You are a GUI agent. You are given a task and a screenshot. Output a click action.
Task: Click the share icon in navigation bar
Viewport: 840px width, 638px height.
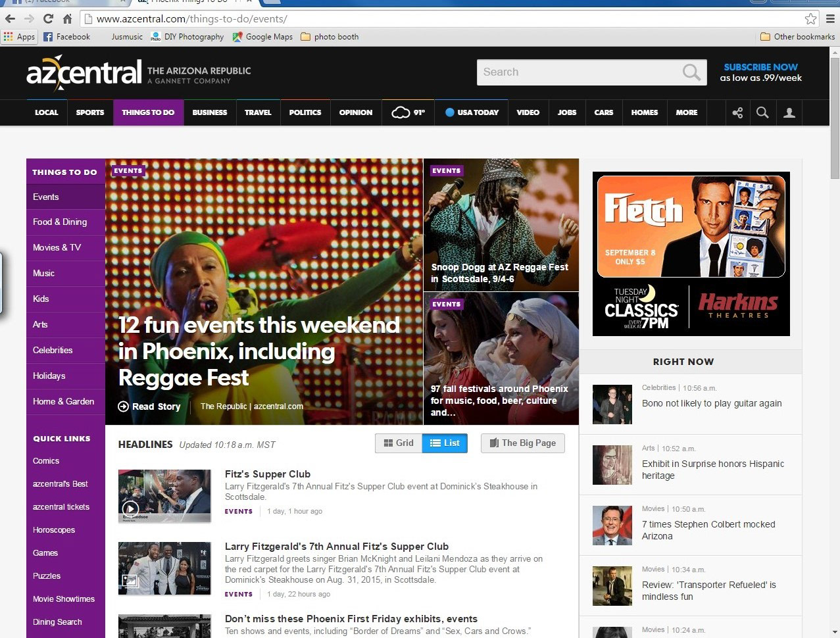click(x=737, y=112)
